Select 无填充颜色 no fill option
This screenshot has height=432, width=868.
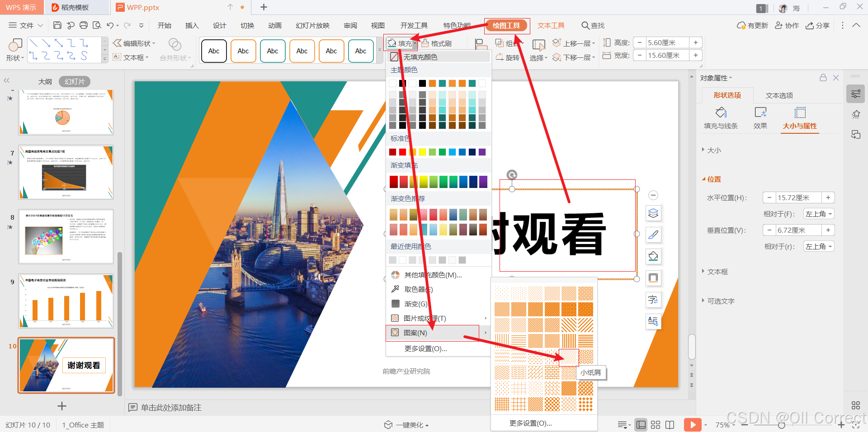(x=439, y=57)
